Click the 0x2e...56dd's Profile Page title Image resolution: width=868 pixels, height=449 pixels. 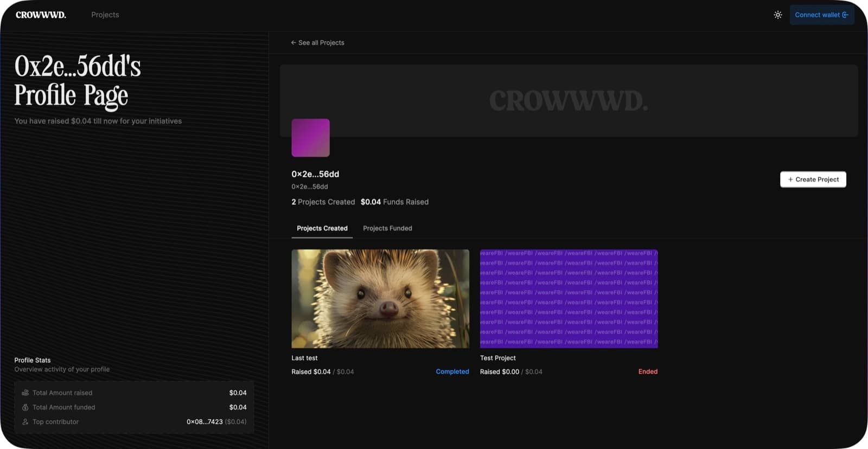[78, 81]
